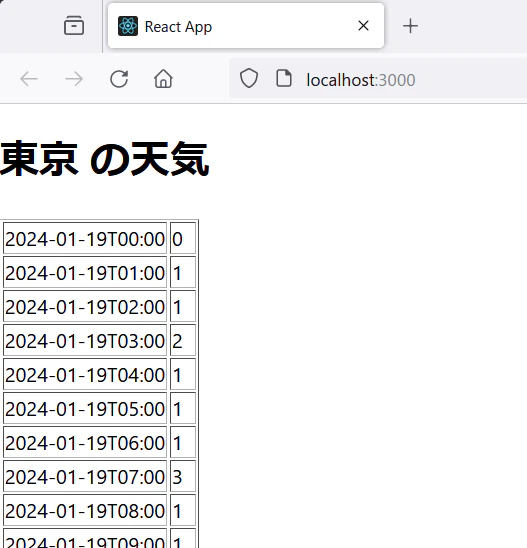527x548 pixels.
Task: Click value 0 in the 00:00 row
Action: click(x=183, y=238)
